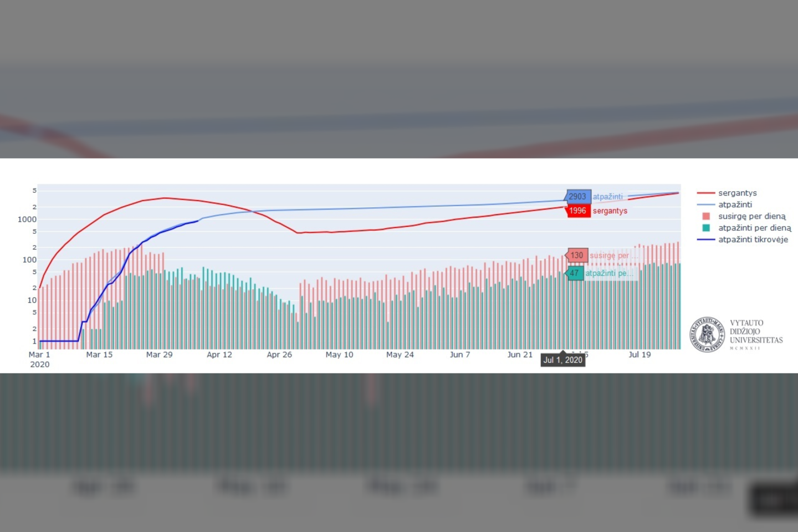Image resolution: width=798 pixels, height=532 pixels.
Task: Click the 'Mar 15' x-axis date label
Action: [99, 355]
